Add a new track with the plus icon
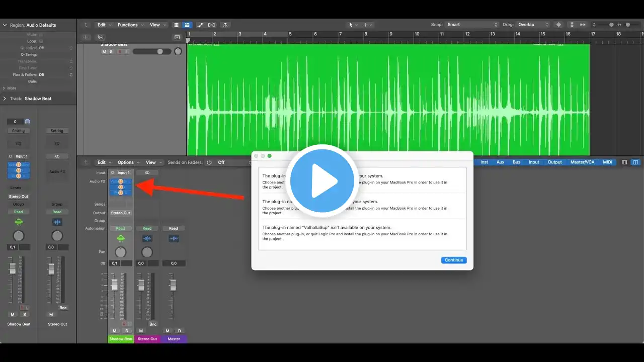This screenshot has height=362, width=644. [x=86, y=37]
